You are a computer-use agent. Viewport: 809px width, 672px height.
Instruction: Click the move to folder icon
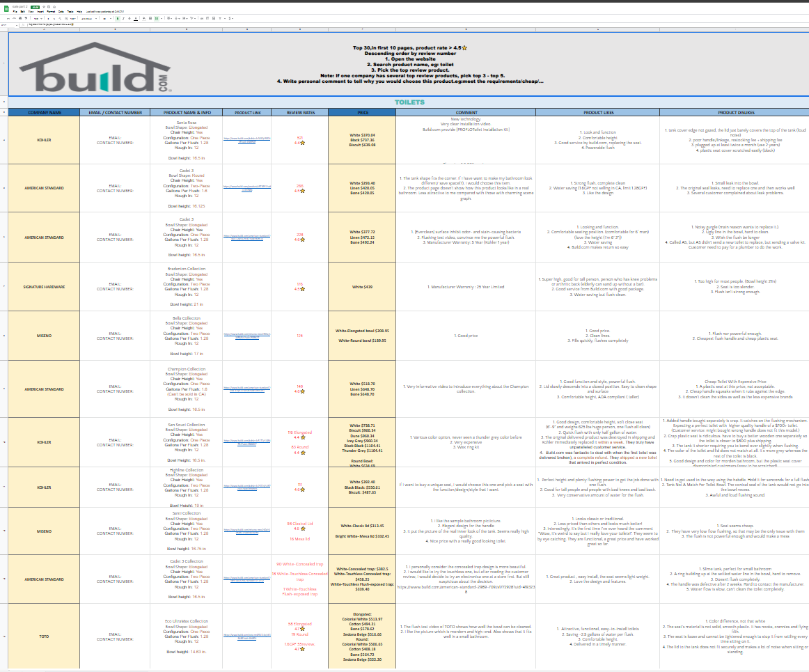pos(49,7)
